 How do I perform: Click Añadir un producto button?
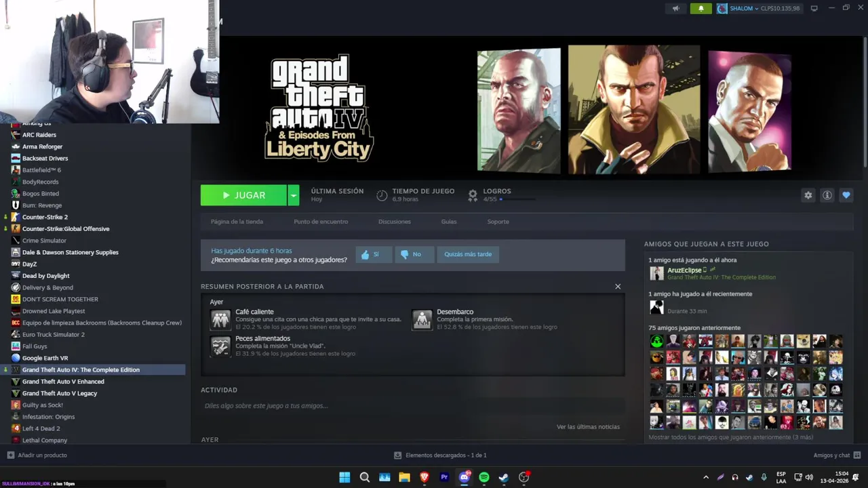[x=37, y=455]
